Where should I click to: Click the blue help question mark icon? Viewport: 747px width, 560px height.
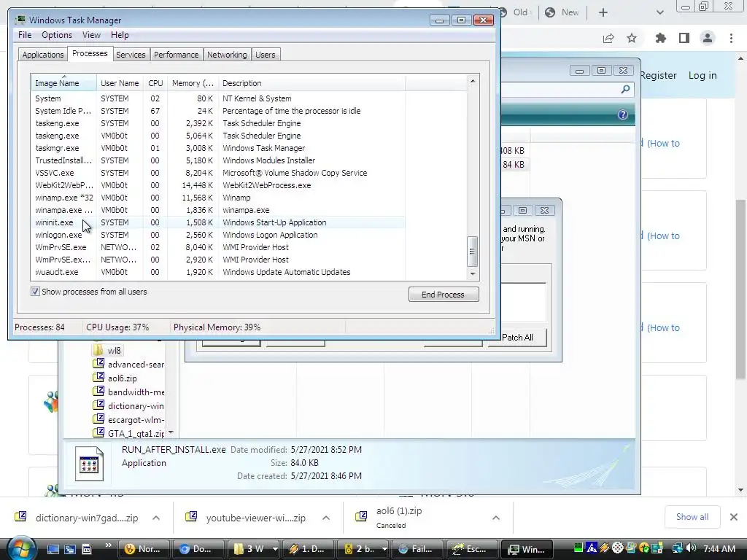click(623, 114)
